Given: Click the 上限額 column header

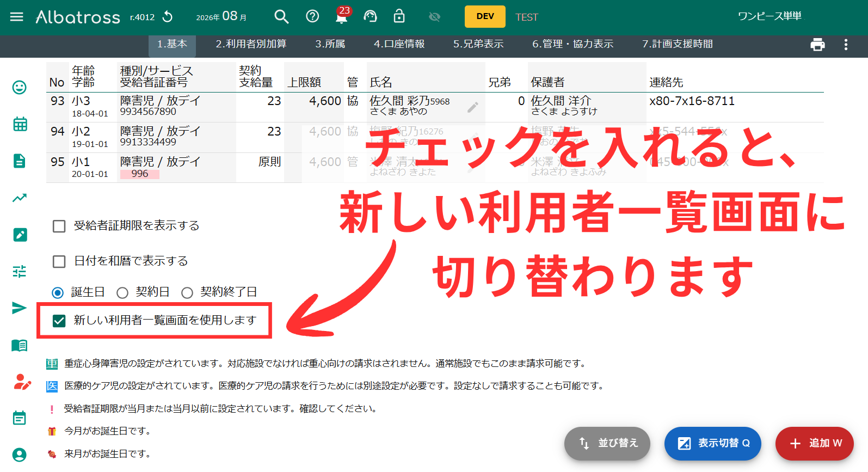Looking at the screenshot, I should pyautogui.click(x=304, y=82).
